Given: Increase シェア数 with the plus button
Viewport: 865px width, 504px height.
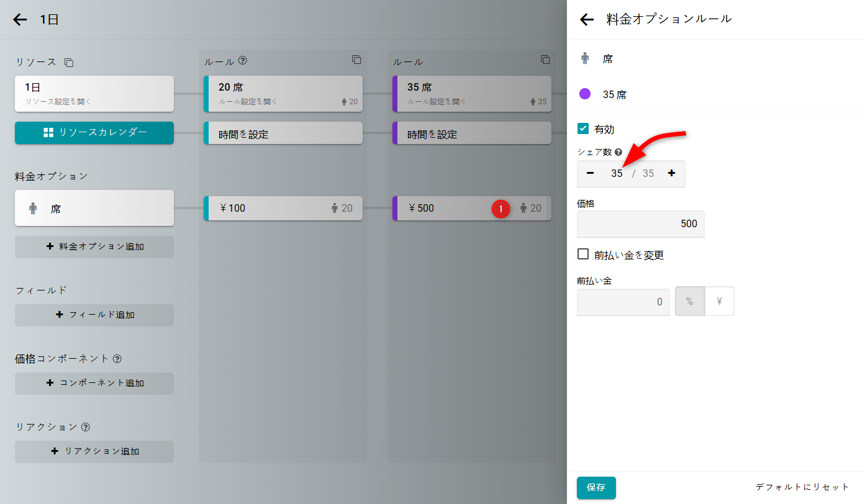Looking at the screenshot, I should (671, 174).
